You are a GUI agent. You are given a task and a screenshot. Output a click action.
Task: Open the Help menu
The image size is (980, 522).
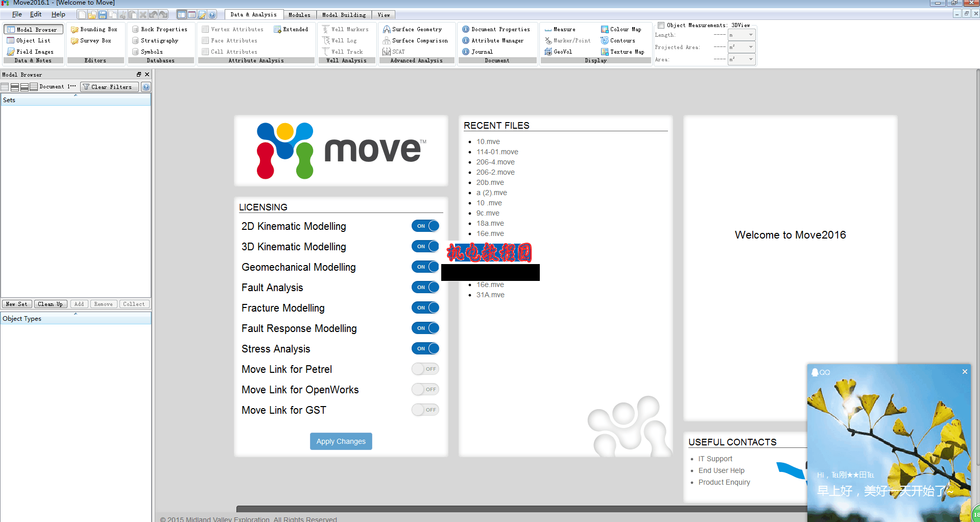tap(58, 14)
